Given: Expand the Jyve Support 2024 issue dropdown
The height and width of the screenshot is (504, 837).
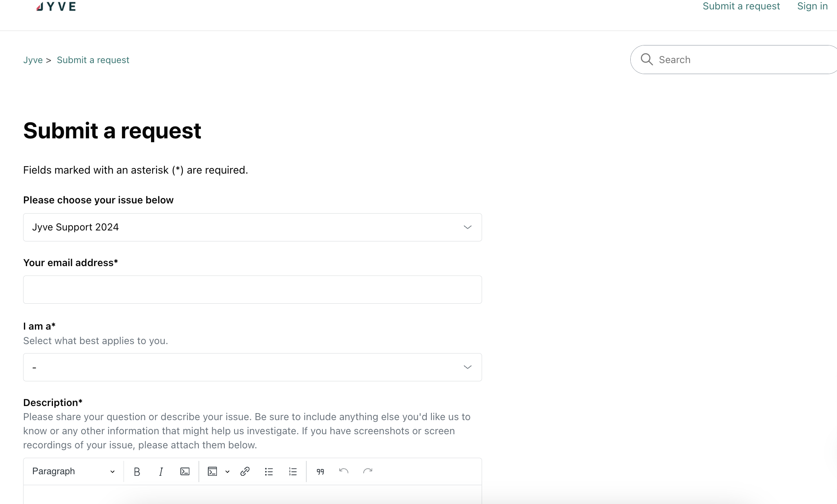Looking at the screenshot, I should tap(253, 227).
